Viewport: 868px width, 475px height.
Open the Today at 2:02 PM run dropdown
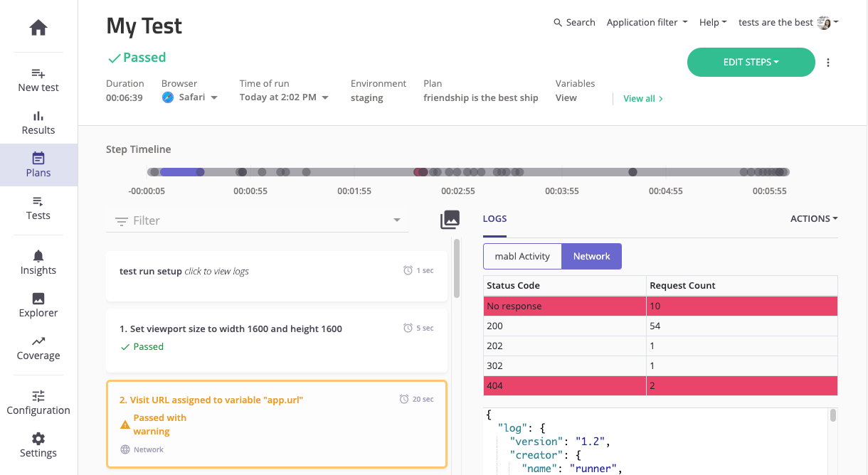coord(284,97)
